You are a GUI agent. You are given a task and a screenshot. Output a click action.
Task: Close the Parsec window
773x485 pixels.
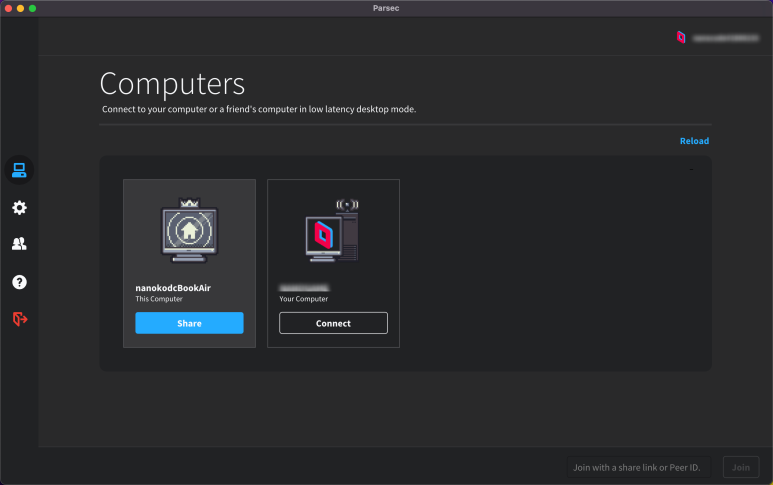pyautogui.click(x=8, y=8)
